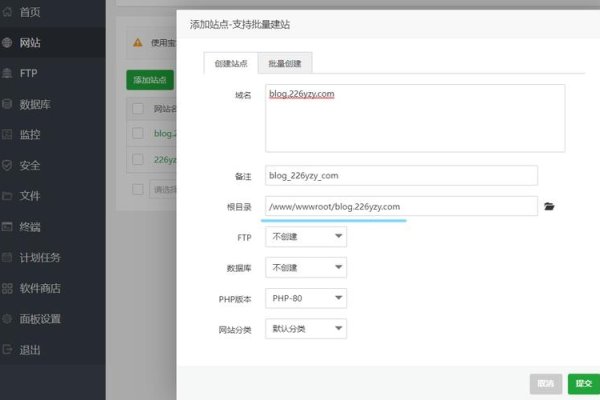Click the 软件商店 grid icon in sidebar
600x400 pixels.
pos(7,288)
